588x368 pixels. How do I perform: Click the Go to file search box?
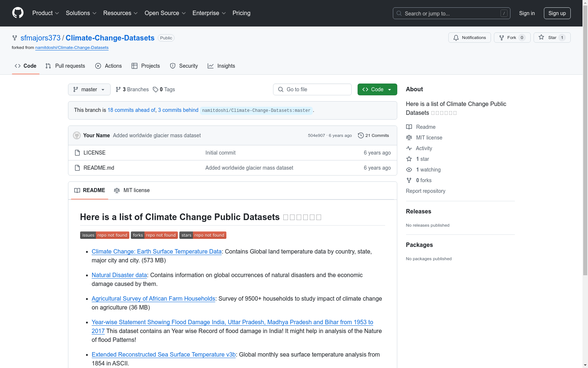(312, 89)
